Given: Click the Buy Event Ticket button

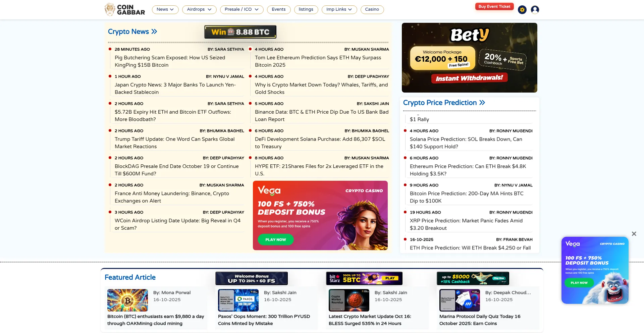Looking at the screenshot, I should coord(494,6).
